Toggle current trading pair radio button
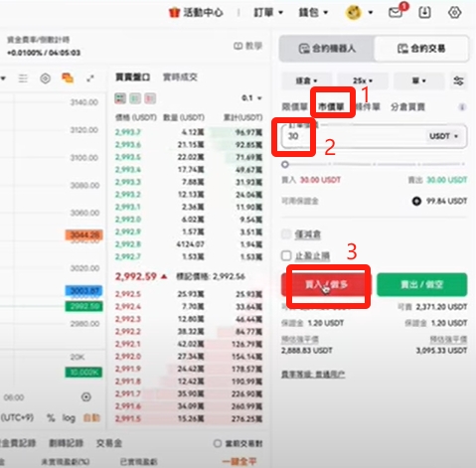 [218, 443]
